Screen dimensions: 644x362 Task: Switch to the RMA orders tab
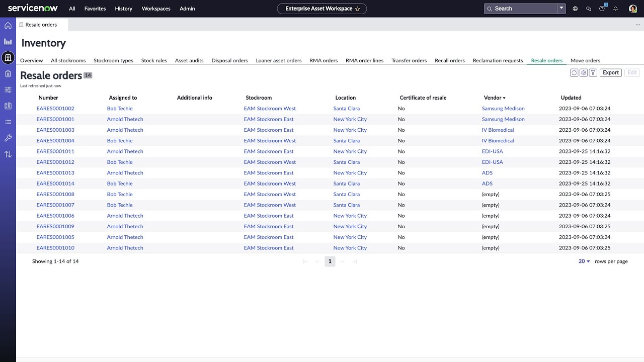(x=324, y=60)
